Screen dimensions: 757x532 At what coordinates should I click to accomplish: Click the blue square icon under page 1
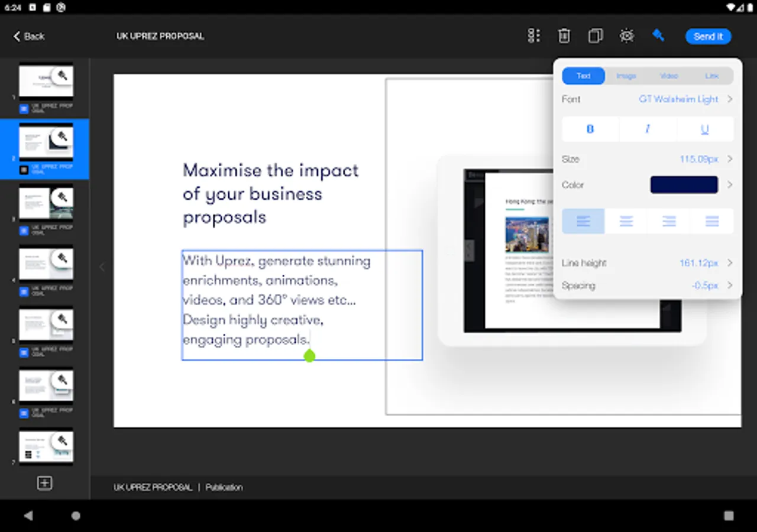pos(24,109)
